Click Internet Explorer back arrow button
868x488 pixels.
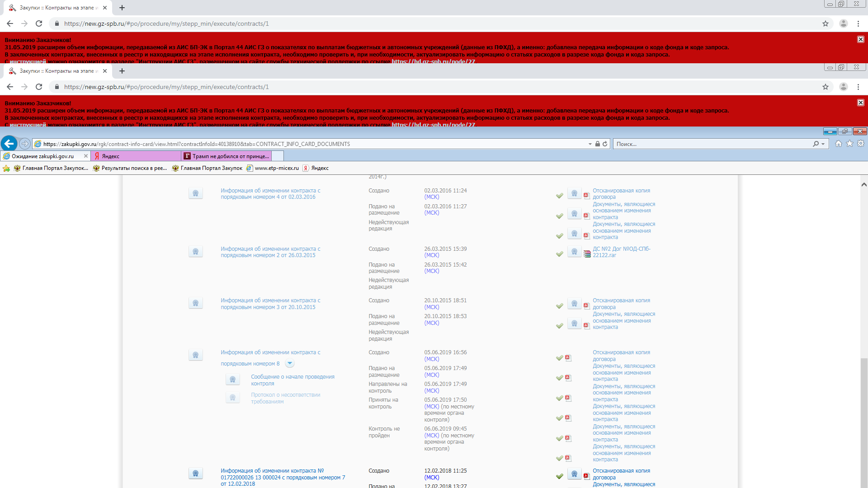click(x=9, y=144)
